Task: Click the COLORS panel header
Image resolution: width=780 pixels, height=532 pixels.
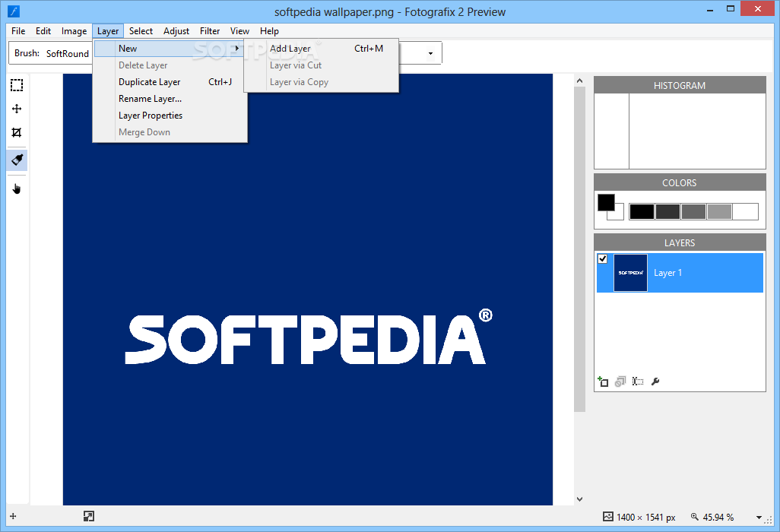Action: click(680, 182)
